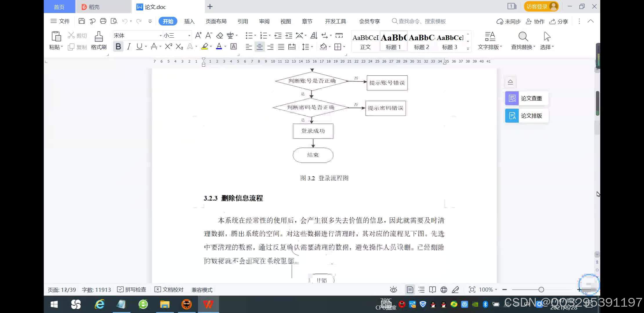The width and height of the screenshot is (644, 313).
Task: Click the Redo arrow icon
Action: 139,21
